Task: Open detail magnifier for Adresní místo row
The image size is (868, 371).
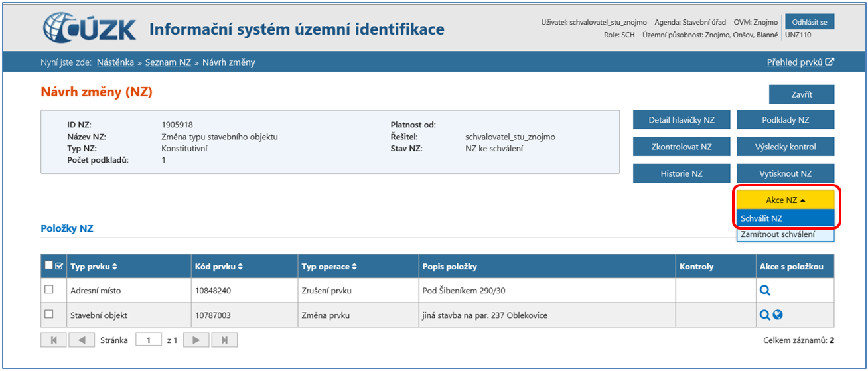Action: coord(765,291)
